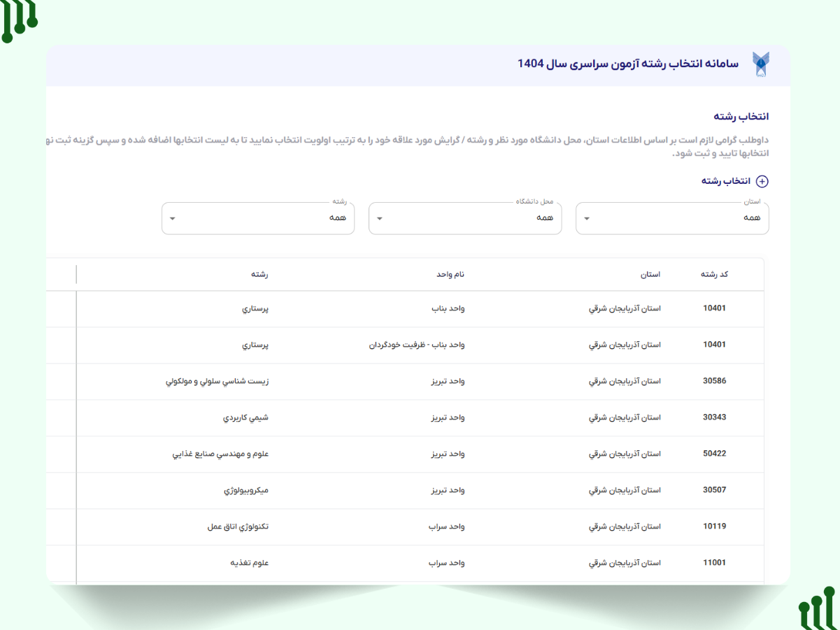Select course code 30343 row
Screen dimensions: 840x630
(x=714, y=417)
